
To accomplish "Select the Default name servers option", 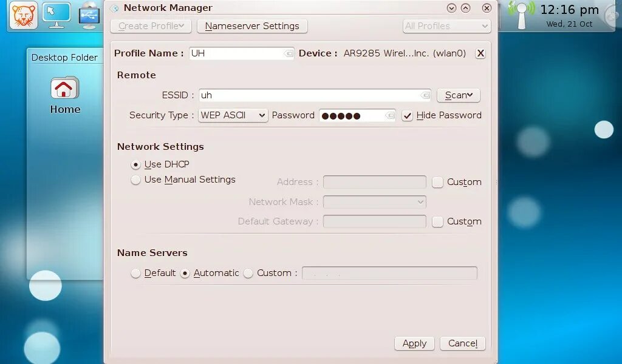I will [135, 273].
